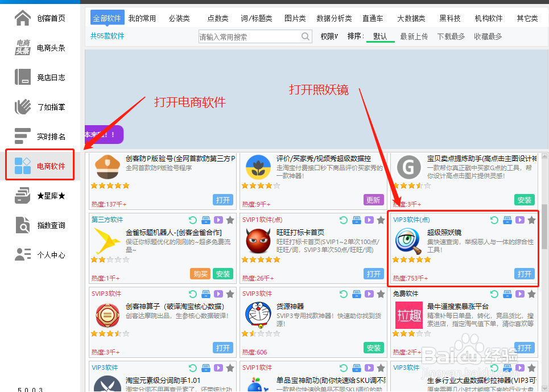
Task: Favorite 单品宝神助功 with the star icon
Action: pos(381,368)
